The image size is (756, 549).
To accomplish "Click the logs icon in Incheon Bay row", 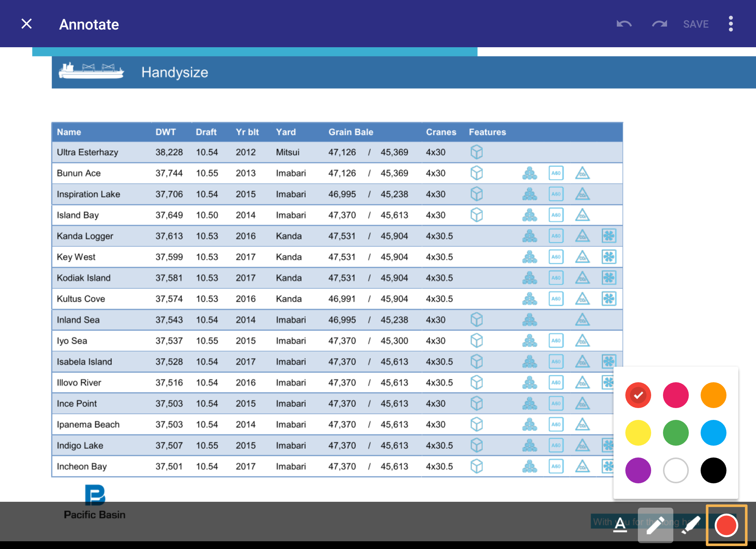I will [x=530, y=466].
